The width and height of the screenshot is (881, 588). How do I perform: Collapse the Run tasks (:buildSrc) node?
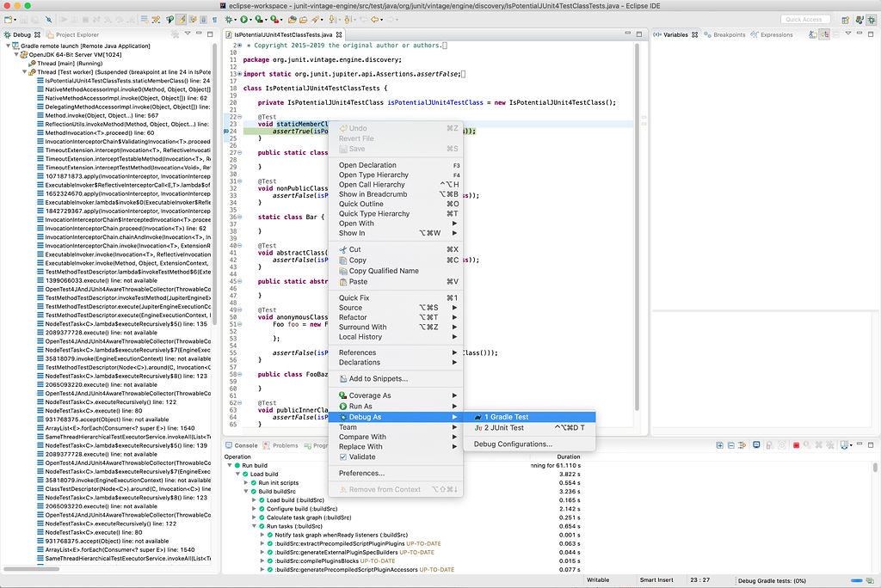click(255, 526)
